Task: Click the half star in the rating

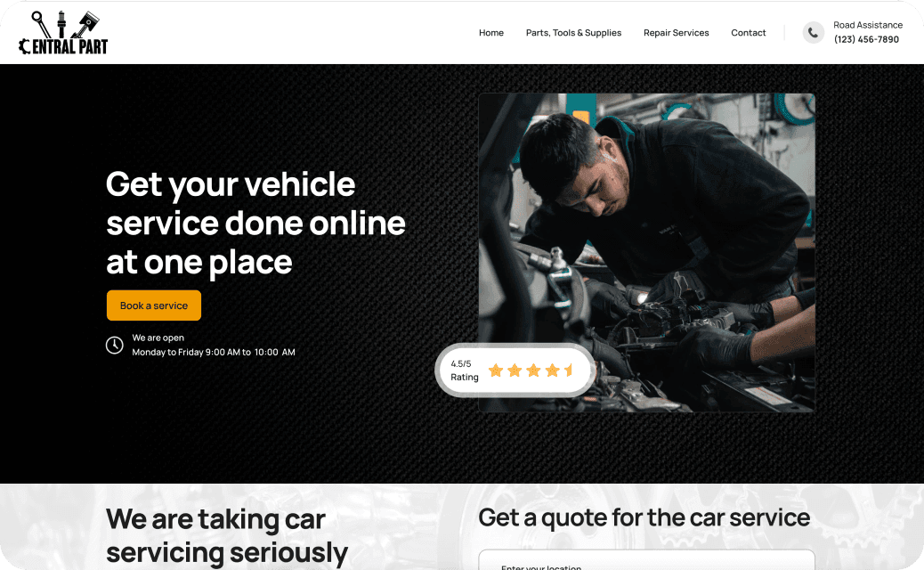Action: tap(569, 370)
